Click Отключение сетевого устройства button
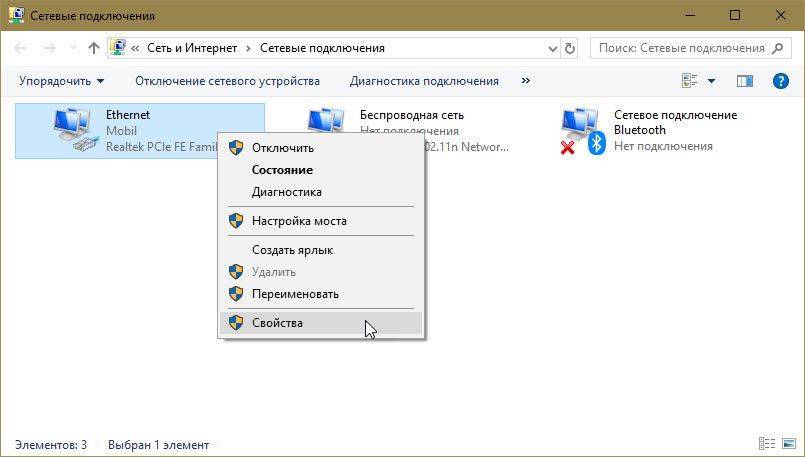Screen dimensions: 805x457 pos(227,81)
